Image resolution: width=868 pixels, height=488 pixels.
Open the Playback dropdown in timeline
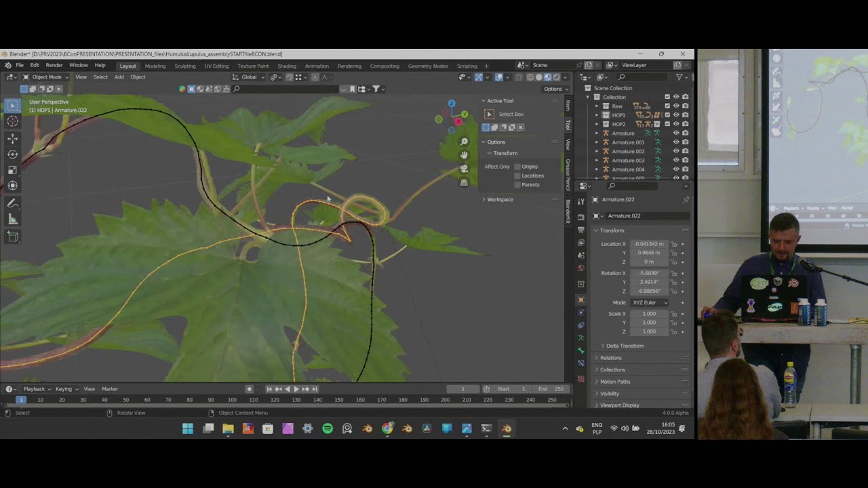[x=37, y=389]
